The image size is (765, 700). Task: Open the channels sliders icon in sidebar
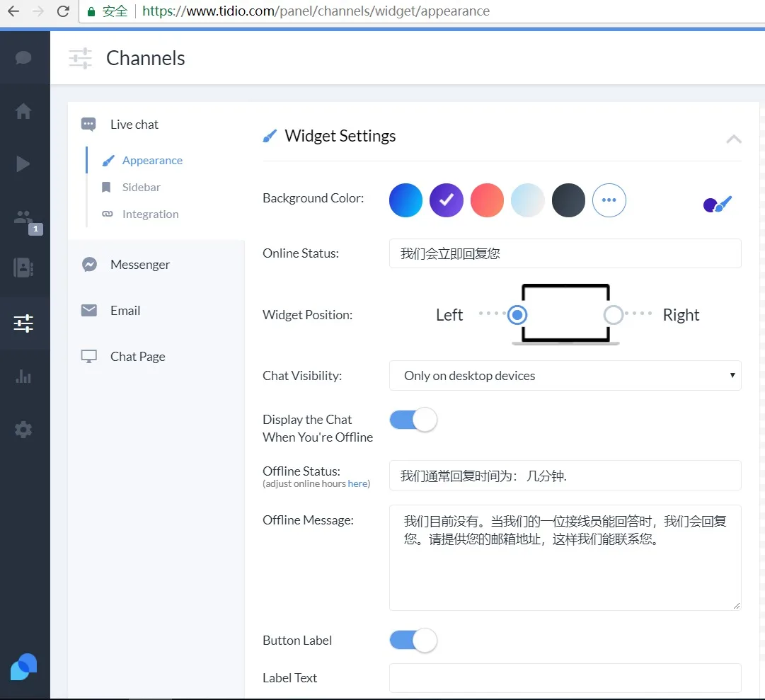click(x=23, y=323)
